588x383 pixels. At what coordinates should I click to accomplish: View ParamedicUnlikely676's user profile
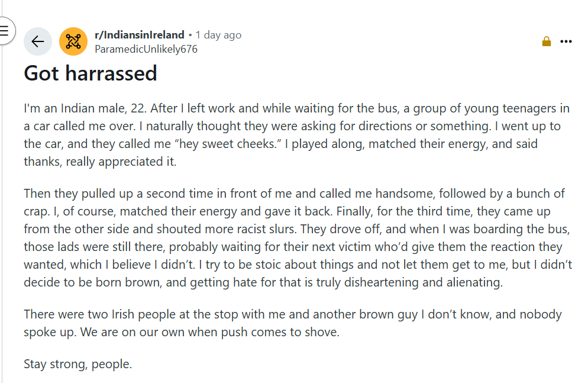(x=146, y=49)
